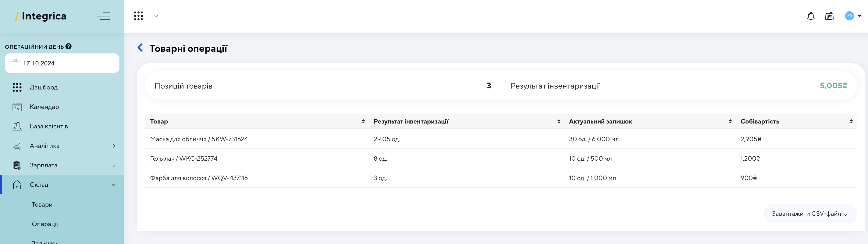868x244 pixels.
Task: Toggle sorting on Собівартість column
Action: coord(851,121)
